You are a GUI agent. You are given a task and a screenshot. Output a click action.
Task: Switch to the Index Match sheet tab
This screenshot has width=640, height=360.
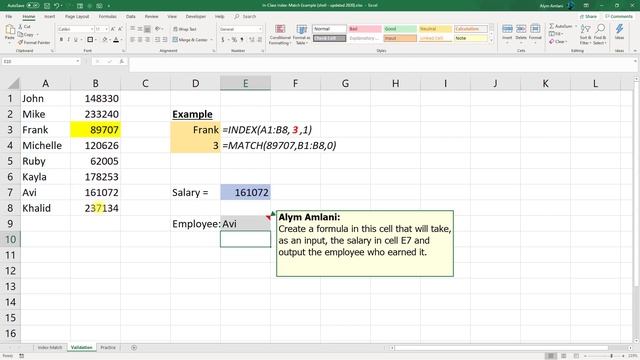point(50,347)
